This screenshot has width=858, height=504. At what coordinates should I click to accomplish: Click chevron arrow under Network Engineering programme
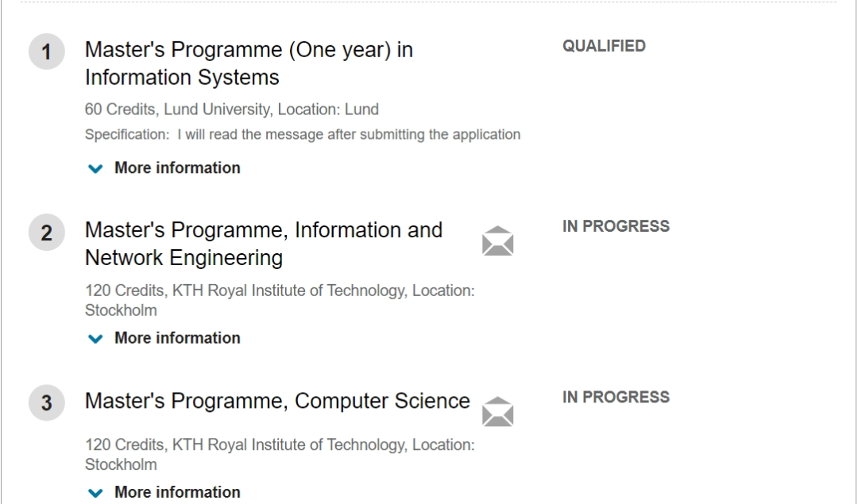95,338
